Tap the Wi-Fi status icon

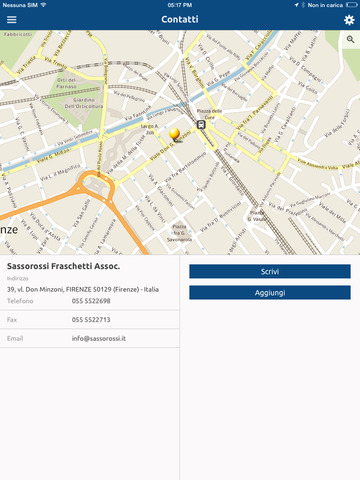click(43, 5)
